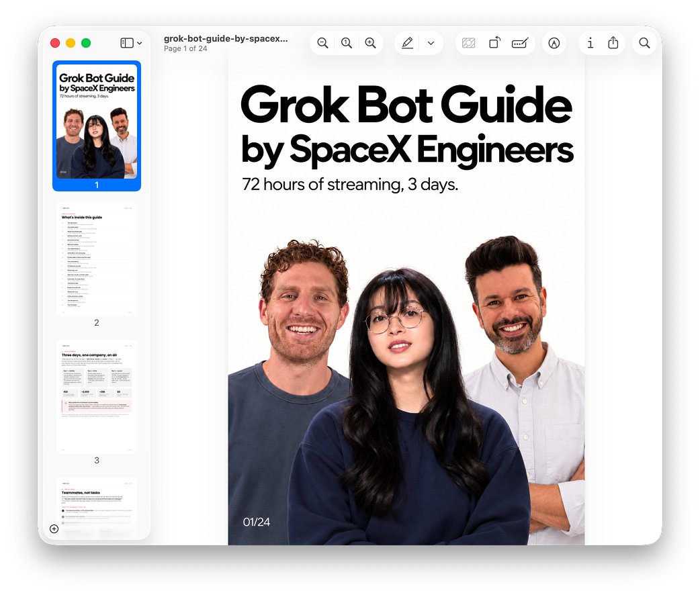The image size is (700, 595).
Task: Open the document info inspector
Action: coord(590,43)
